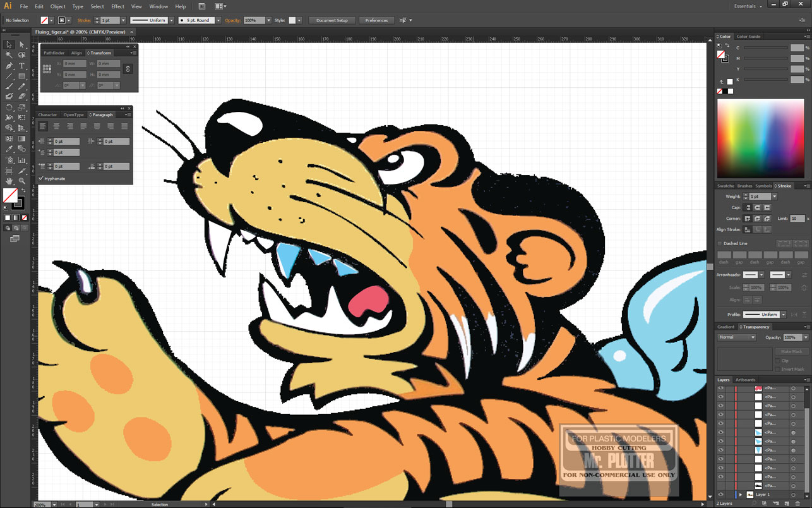This screenshot has width=812, height=508.
Task: Open the Normal blending mode dropdown
Action: pyautogui.click(x=736, y=337)
